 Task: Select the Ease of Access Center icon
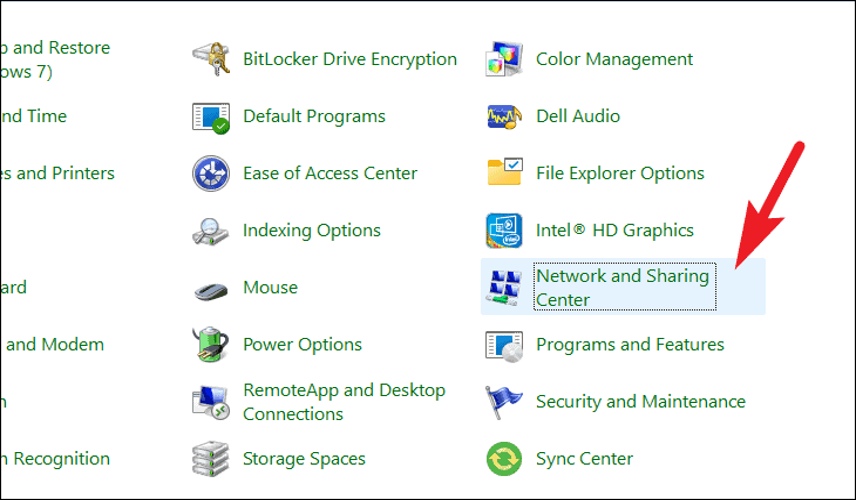[211, 174]
